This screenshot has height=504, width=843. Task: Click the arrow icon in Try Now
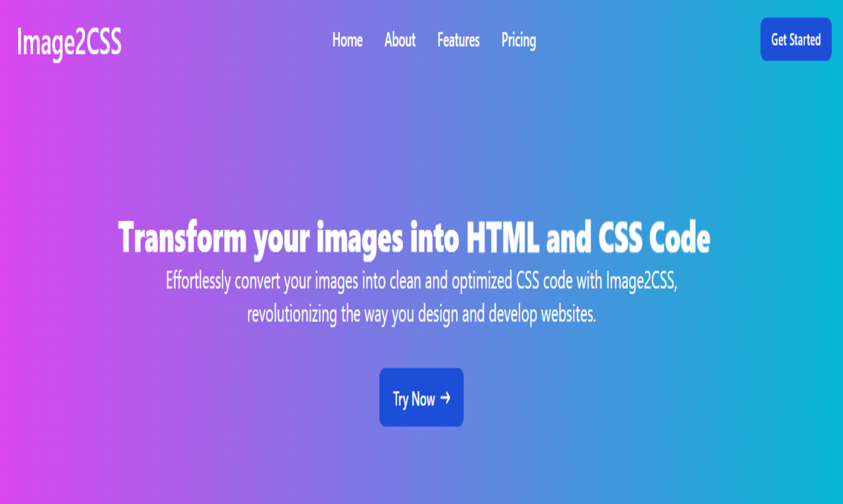tap(445, 398)
